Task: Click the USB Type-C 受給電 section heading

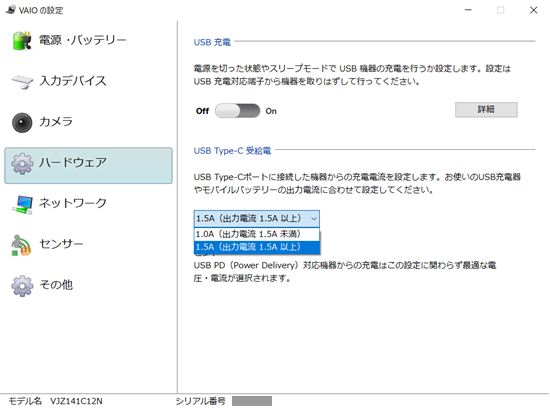Action: (232, 151)
